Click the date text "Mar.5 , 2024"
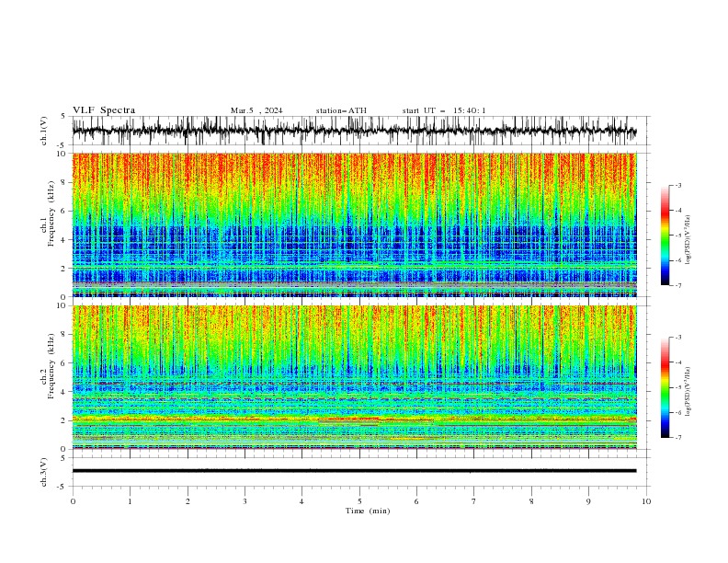 [256, 110]
